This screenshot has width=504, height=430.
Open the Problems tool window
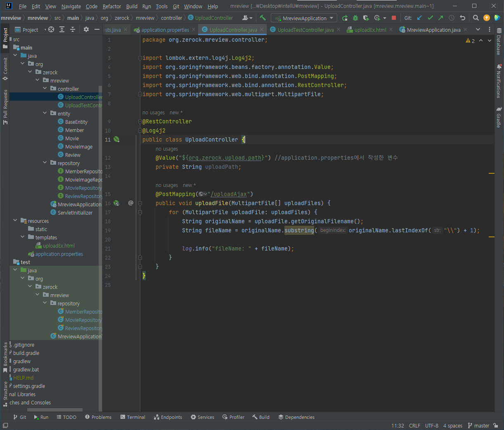tap(98, 417)
